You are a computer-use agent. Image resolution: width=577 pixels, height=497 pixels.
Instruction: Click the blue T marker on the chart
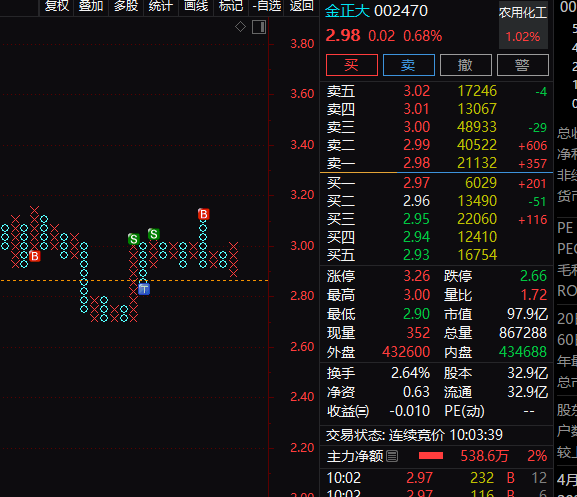pyautogui.click(x=144, y=289)
